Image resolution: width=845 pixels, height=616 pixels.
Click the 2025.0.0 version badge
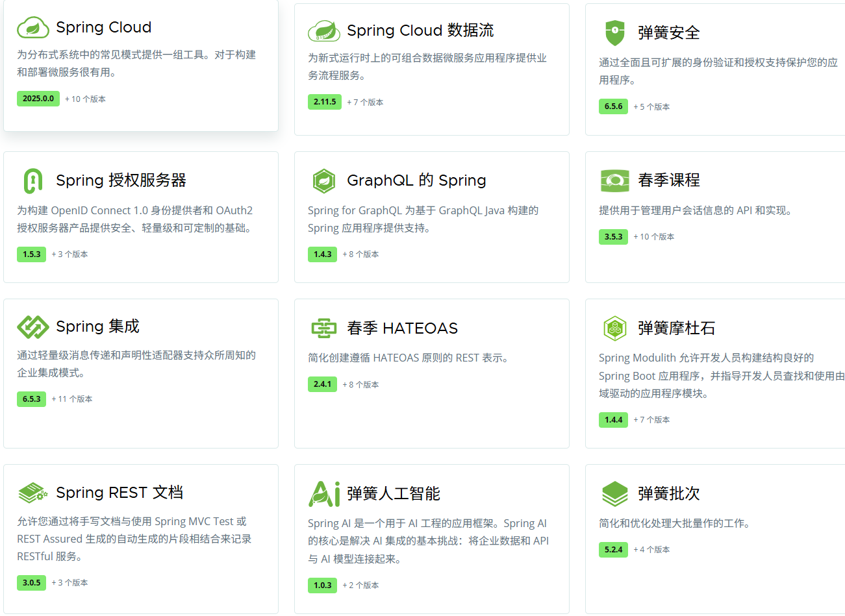point(38,99)
